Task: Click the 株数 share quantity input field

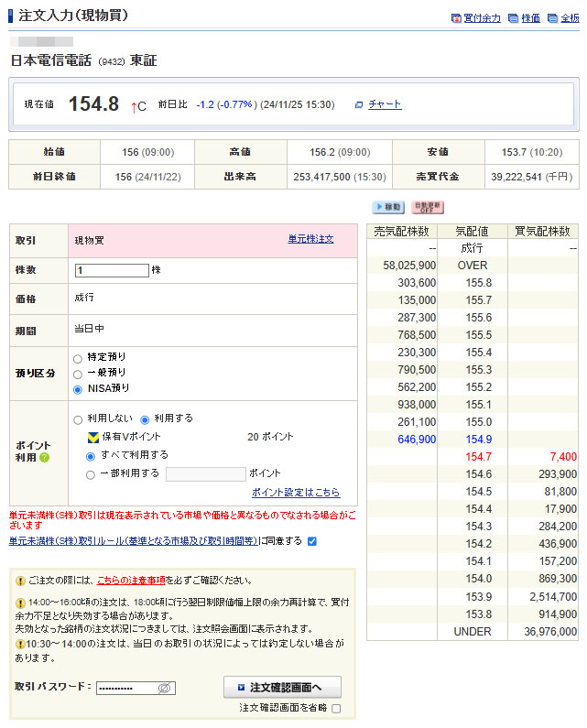Action: pyautogui.click(x=112, y=270)
